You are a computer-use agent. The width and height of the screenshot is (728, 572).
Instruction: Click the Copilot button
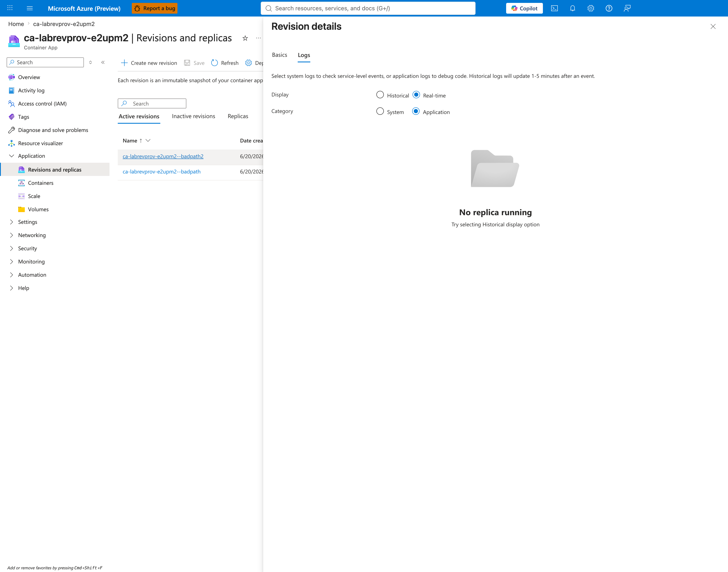tap(524, 8)
